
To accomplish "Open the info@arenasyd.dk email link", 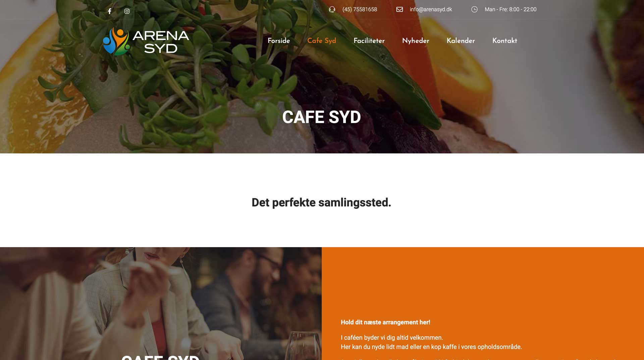I will pos(431,9).
